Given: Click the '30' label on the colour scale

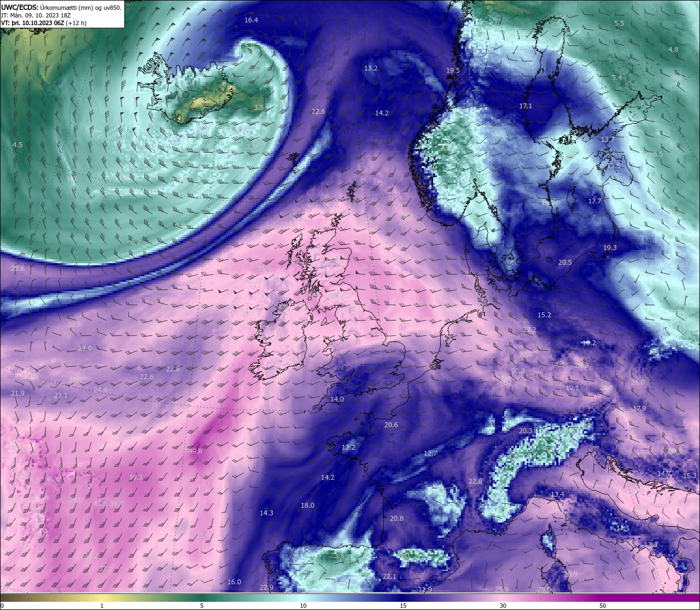Looking at the screenshot, I should 503,606.
